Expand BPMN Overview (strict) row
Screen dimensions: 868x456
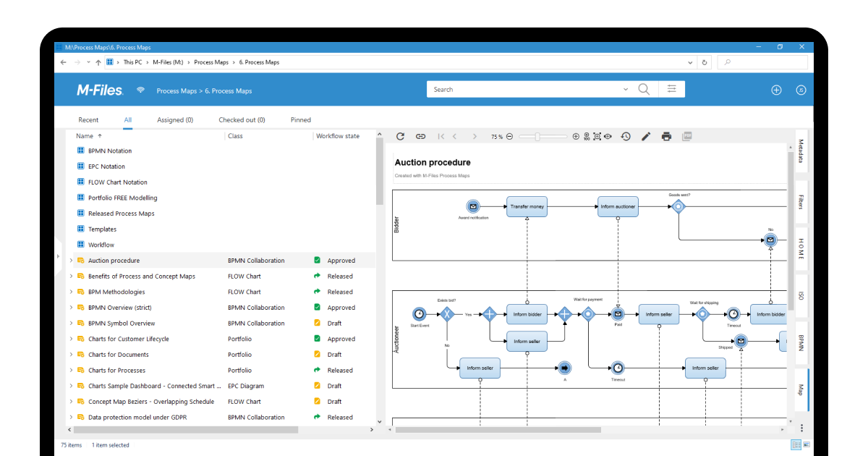(71, 308)
